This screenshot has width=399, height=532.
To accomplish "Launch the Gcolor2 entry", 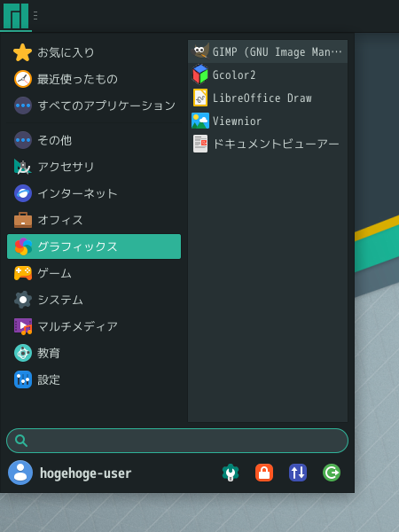I will coord(268,74).
